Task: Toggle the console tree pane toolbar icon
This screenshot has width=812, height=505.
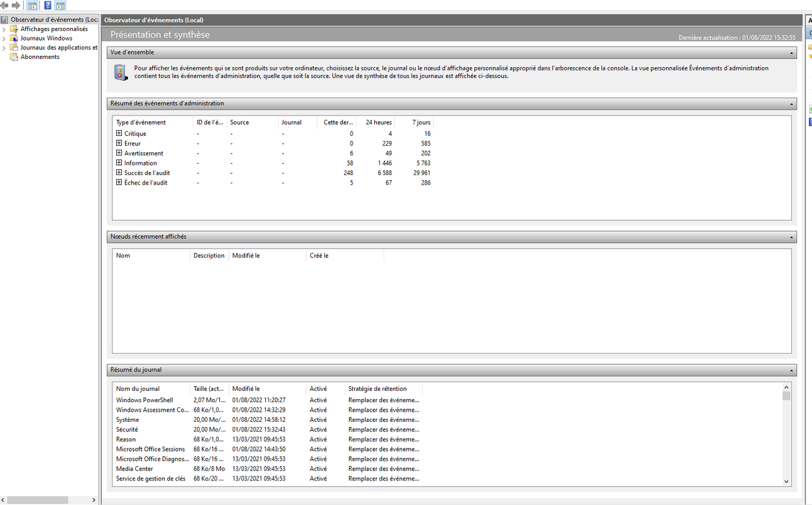Action: [32, 6]
